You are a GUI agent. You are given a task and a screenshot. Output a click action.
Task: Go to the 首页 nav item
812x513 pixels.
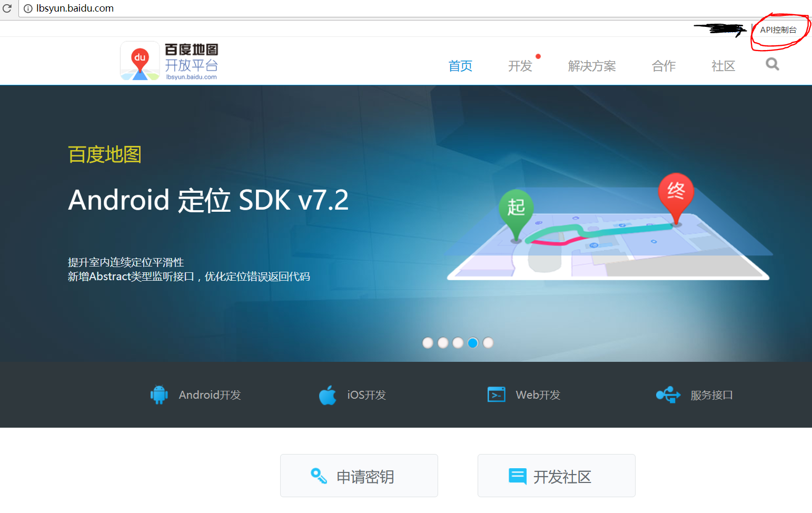click(460, 66)
